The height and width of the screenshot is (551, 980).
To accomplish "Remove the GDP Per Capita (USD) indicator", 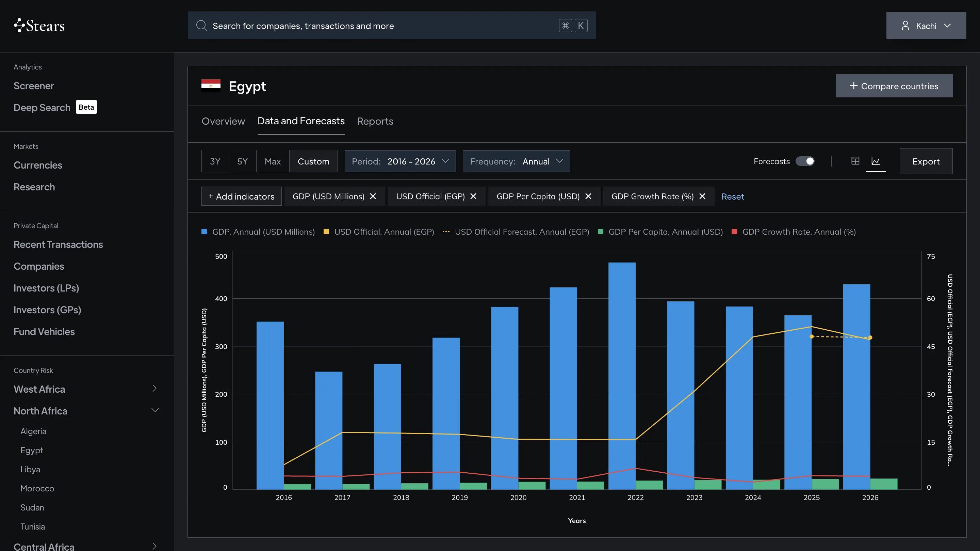I will [x=588, y=196].
